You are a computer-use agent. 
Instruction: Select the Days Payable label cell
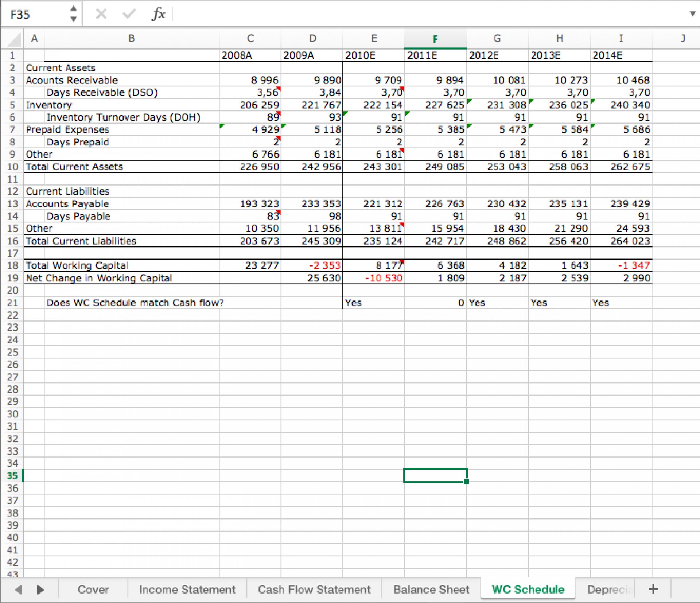click(x=78, y=216)
